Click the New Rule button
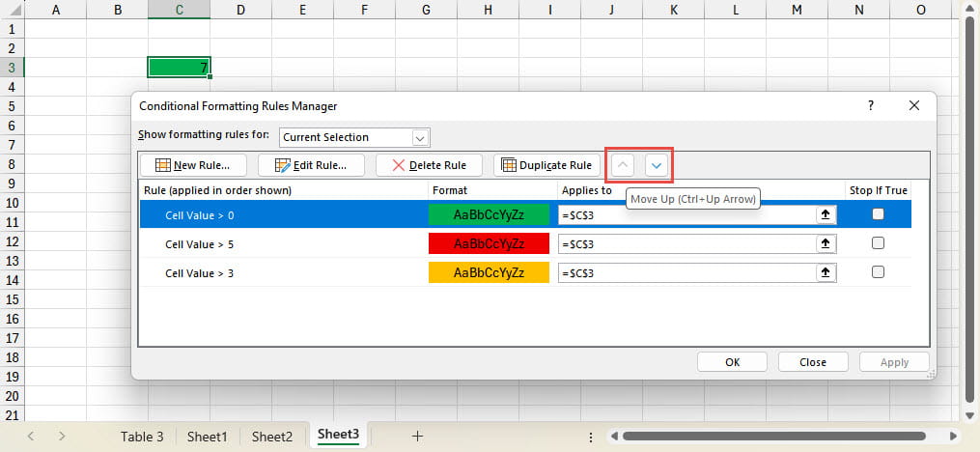Viewport: 980px width, 452px height. 193,165
